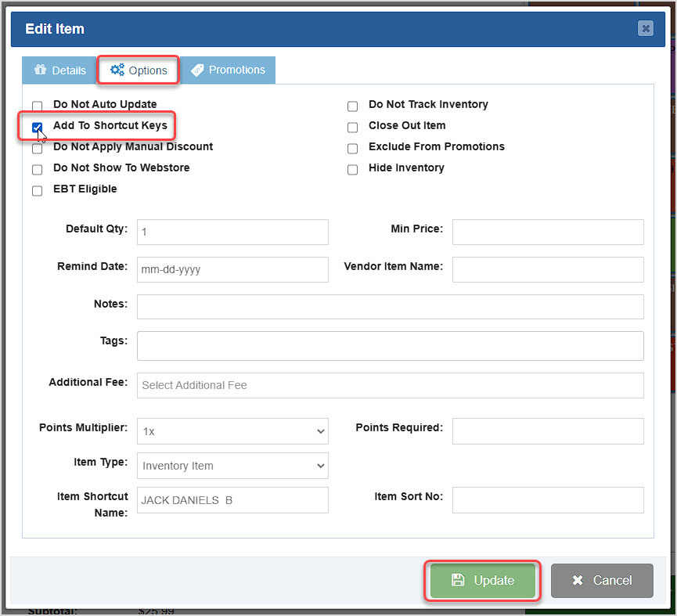Click the Update button to save changes
Screen dimensions: 677x616
coord(481,580)
